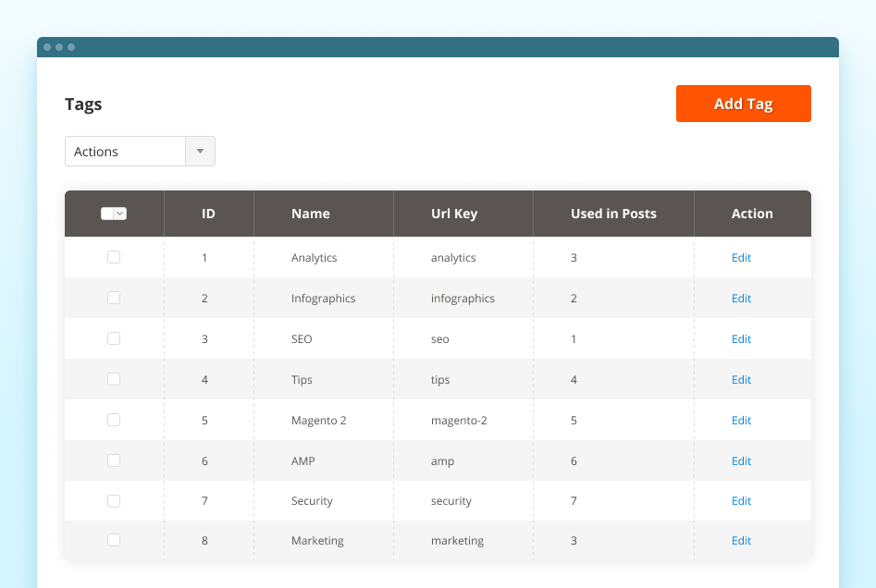This screenshot has height=588, width=876.
Task: Expand the select-all checkbox dropdown arrow
Action: coord(120,213)
